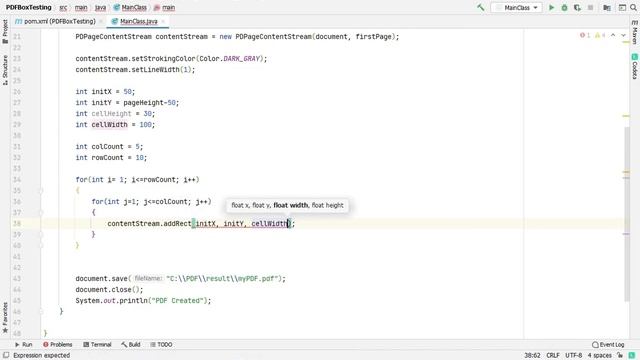Click the editor vertical scrollbar thumb

(x=627, y=214)
